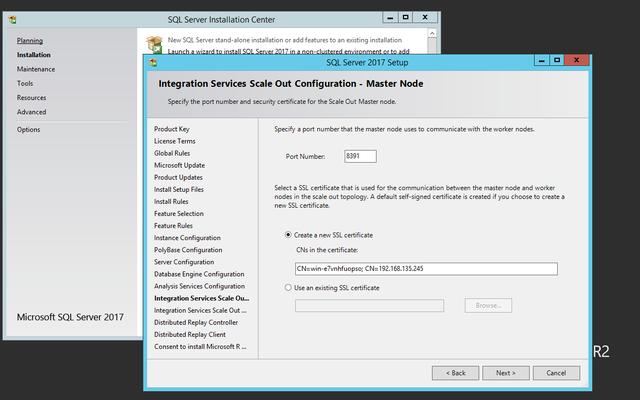Select Install Rules step

tap(171, 202)
